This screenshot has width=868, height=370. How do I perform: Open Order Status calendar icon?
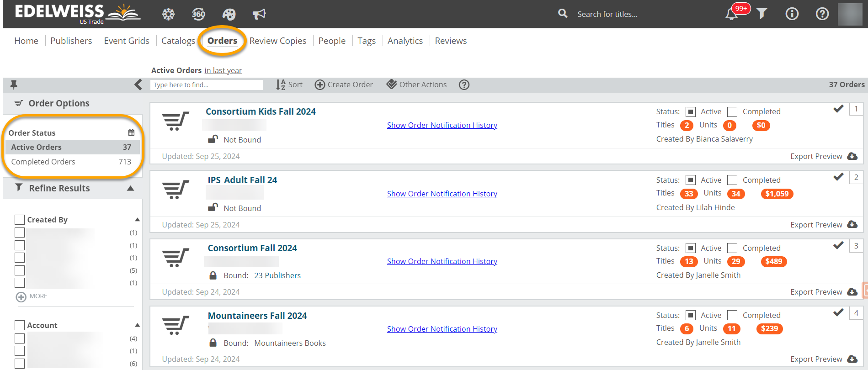point(131,132)
